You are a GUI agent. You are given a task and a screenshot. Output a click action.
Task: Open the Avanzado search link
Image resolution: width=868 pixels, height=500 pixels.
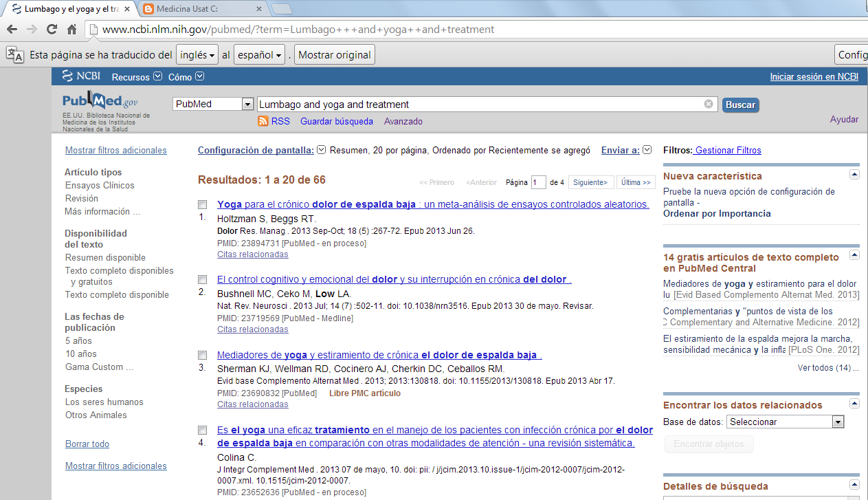403,121
